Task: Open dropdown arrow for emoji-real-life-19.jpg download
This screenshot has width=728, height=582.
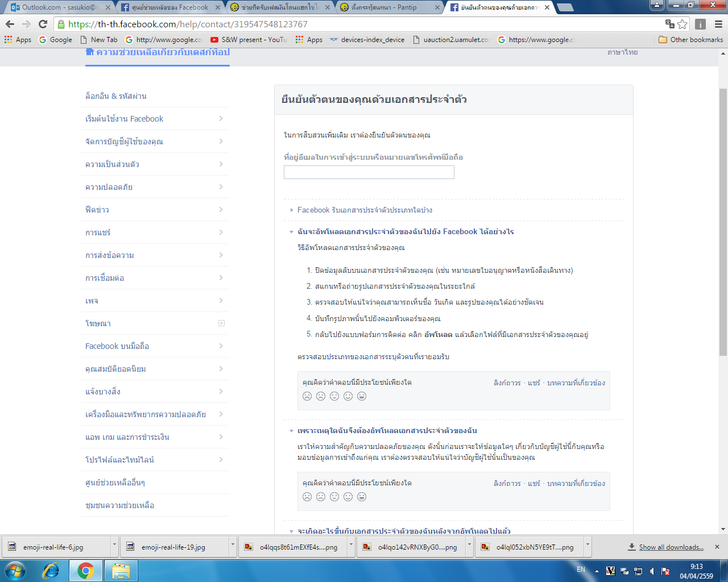Action: [x=233, y=546]
